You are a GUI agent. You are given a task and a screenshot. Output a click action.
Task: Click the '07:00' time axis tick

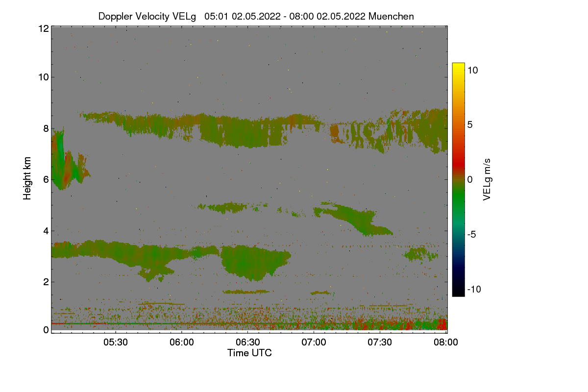(314, 343)
